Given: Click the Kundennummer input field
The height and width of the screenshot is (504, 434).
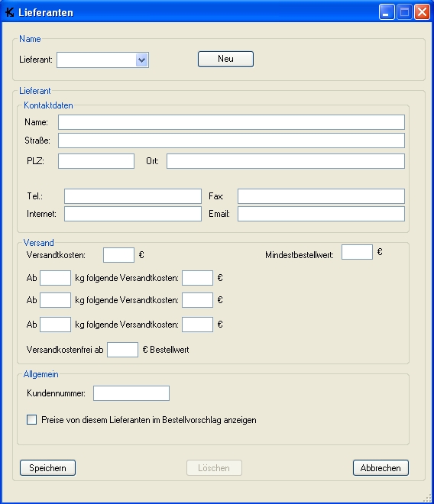Looking at the screenshot, I should pyautogui.click(x=131, y=393).
